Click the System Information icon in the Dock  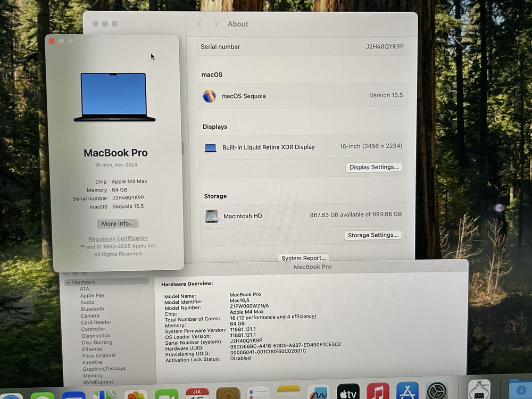click(x=479, y=389)
